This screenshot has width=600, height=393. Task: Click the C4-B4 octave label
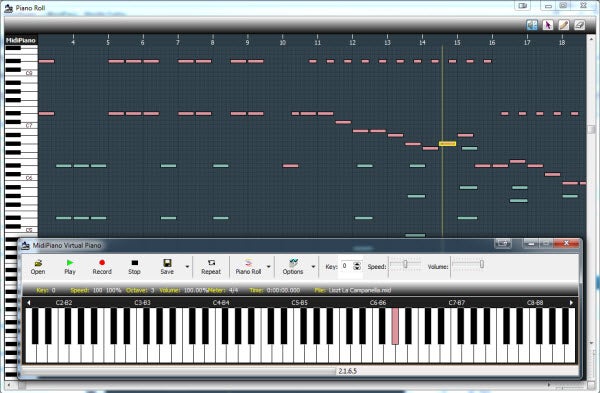coord(221,303)
